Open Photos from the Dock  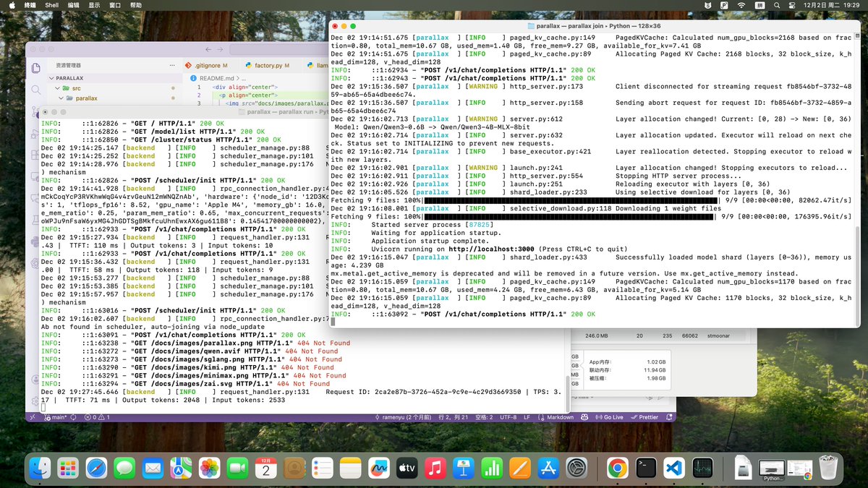click(209, 468)
